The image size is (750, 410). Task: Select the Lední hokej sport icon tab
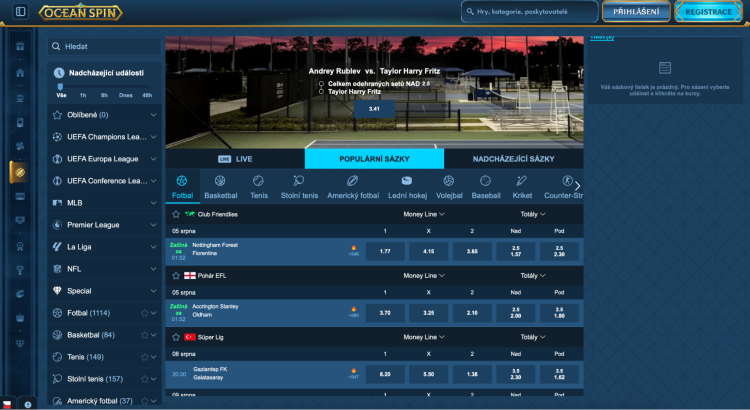(407, 187)
